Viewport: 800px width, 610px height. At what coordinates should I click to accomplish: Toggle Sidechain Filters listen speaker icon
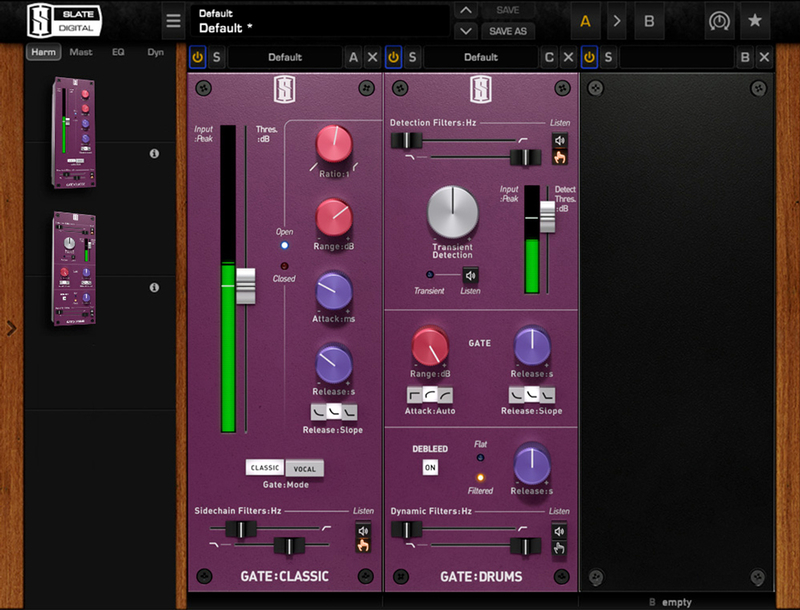363,530
